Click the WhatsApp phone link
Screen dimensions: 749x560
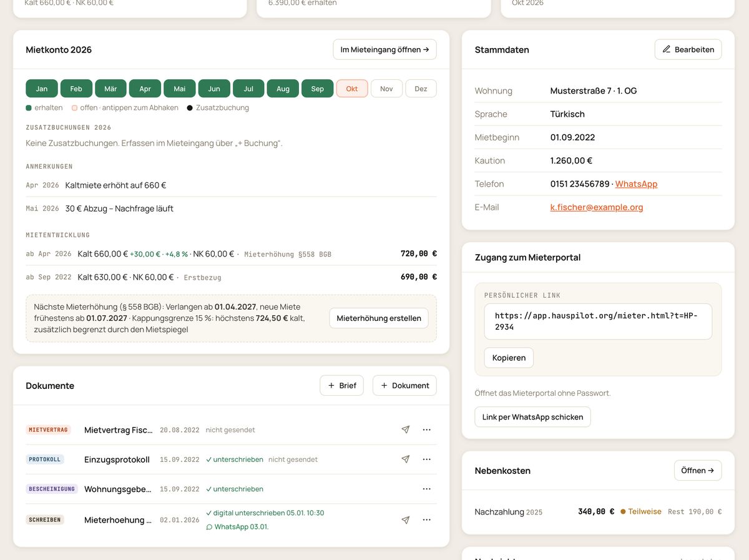coord(636,184)
